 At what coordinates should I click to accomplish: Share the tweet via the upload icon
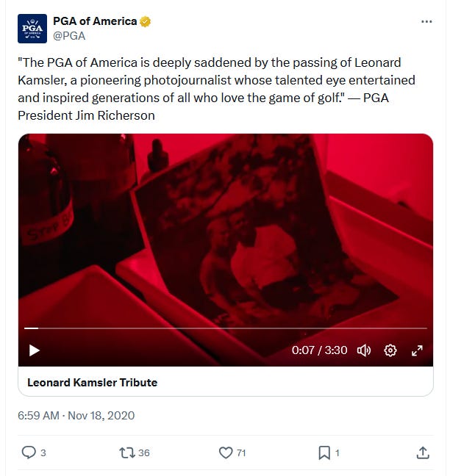pyautogui.click(x=423, y=452)
